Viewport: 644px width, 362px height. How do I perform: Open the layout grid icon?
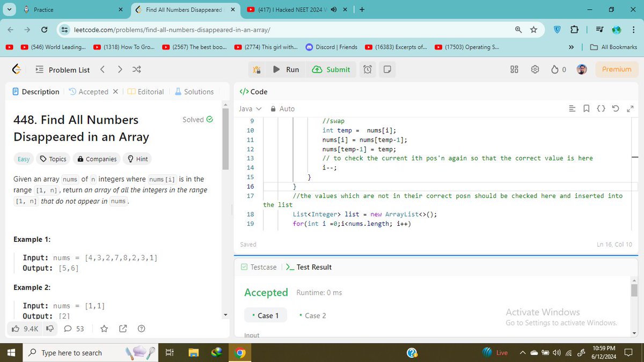(514, 70)
